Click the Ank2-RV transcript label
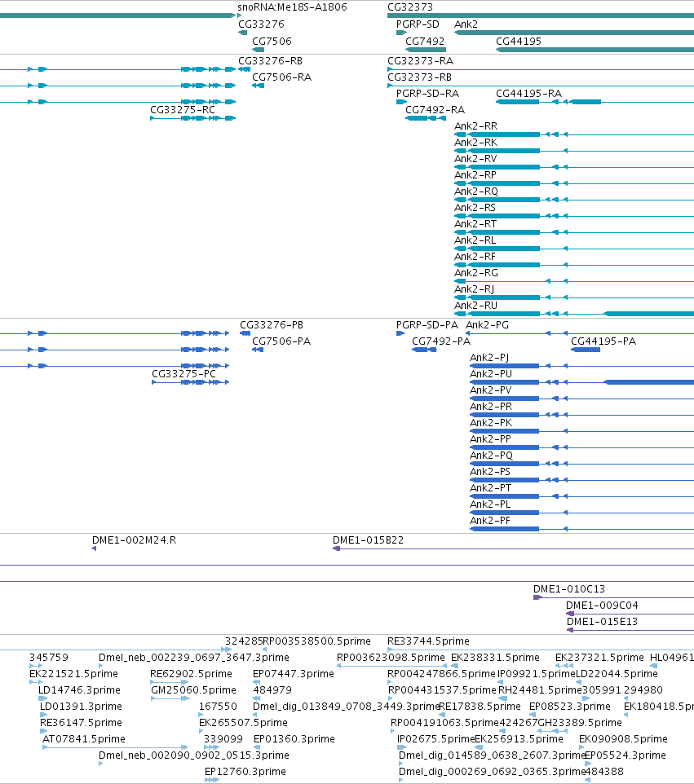 (x=475, y=158)
